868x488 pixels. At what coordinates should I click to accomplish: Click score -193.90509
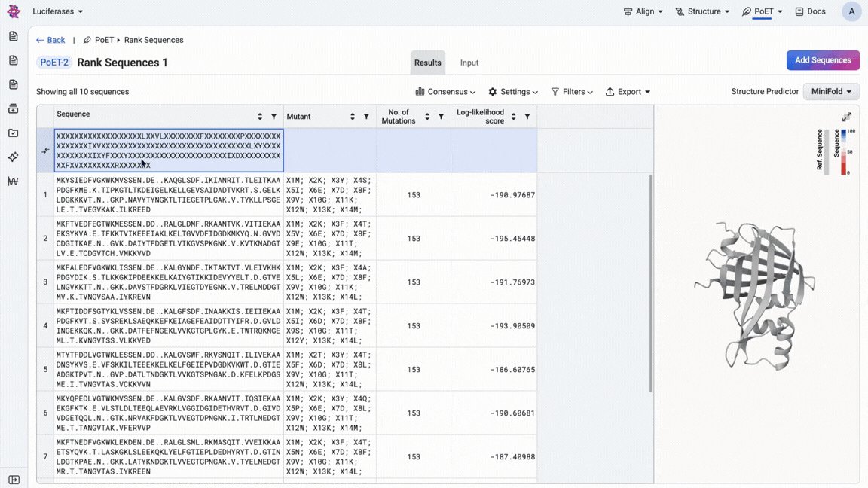(x=512, y=326)
